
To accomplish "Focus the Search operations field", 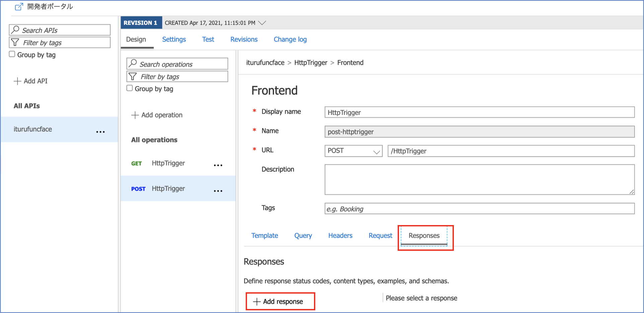I will 177,64.
